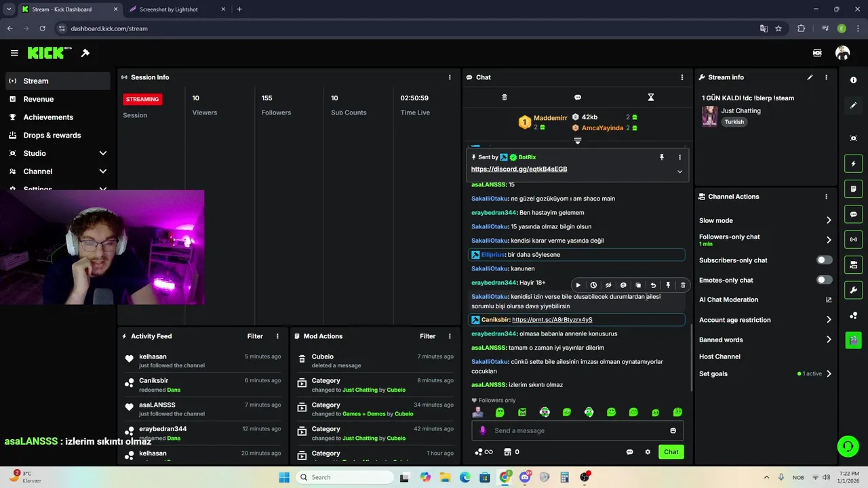Click the reply arrow icon in message actions
Screen dimensions: 868x488
[x=653, y=285]
